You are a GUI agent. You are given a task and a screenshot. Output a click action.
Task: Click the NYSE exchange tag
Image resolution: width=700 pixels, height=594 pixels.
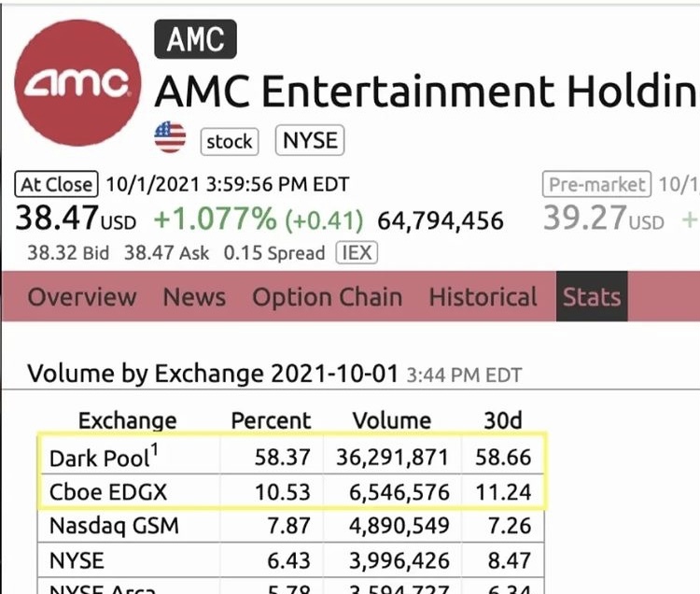point(310,140)
